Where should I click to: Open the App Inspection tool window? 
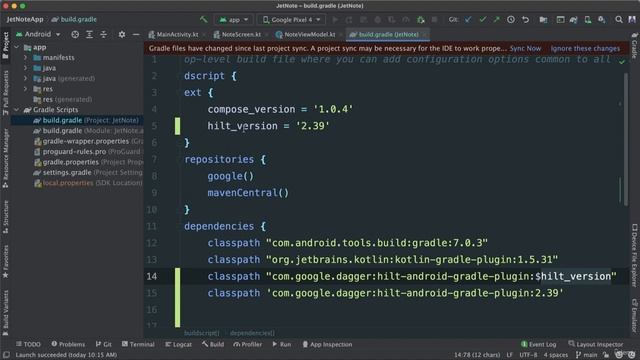(x=327, y=344)
